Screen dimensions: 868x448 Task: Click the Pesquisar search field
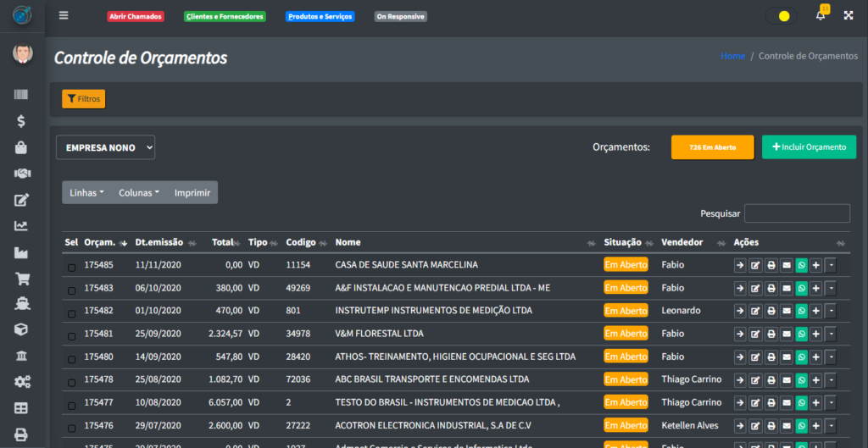click(x=797, y=213)
